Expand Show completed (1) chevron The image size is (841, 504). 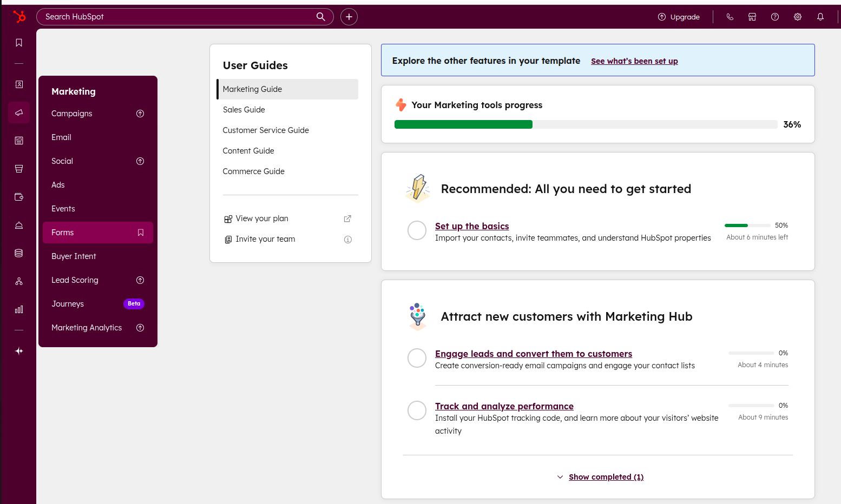click(x=560, y=477)
